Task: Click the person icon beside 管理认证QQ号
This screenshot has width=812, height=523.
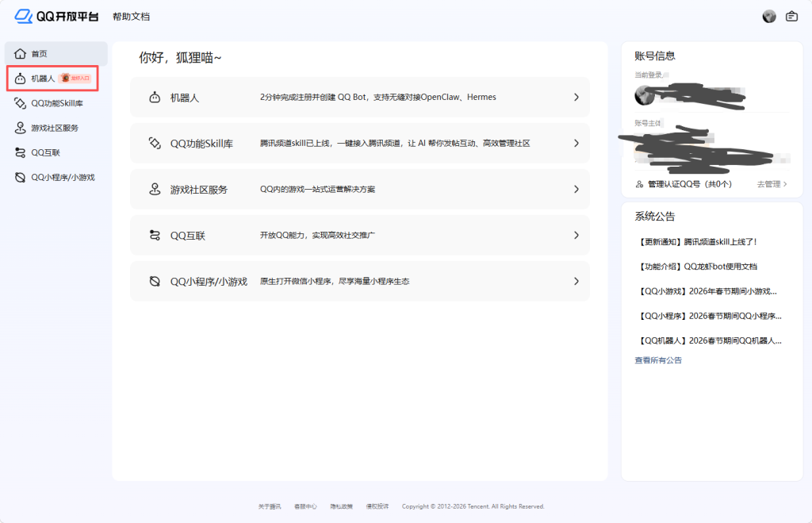Action: pos(640,184)
